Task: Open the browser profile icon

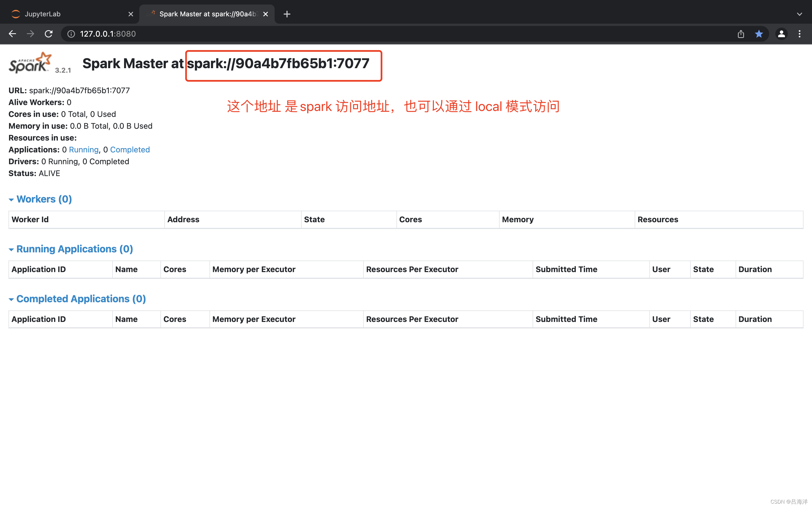Action: [782, 34]
